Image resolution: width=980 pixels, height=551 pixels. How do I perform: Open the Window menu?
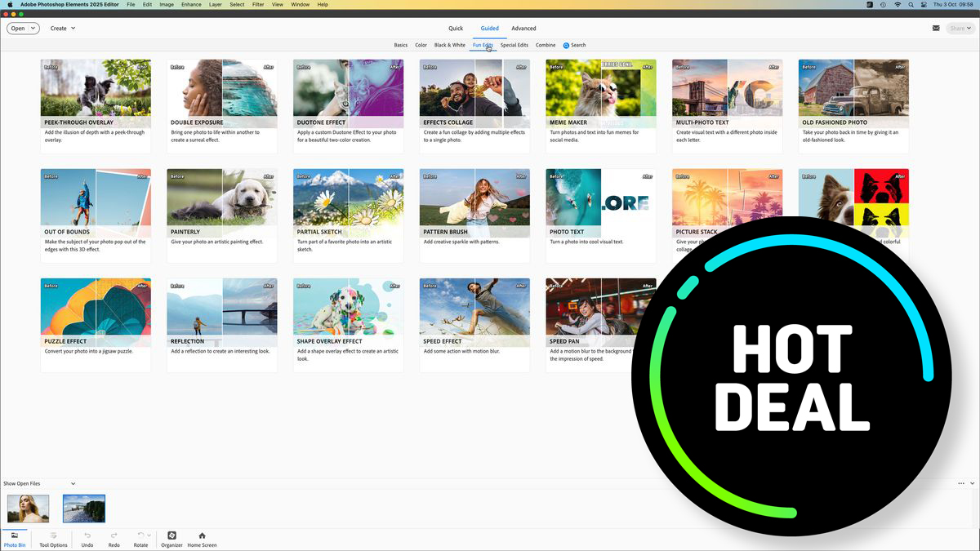click(300, 4)
